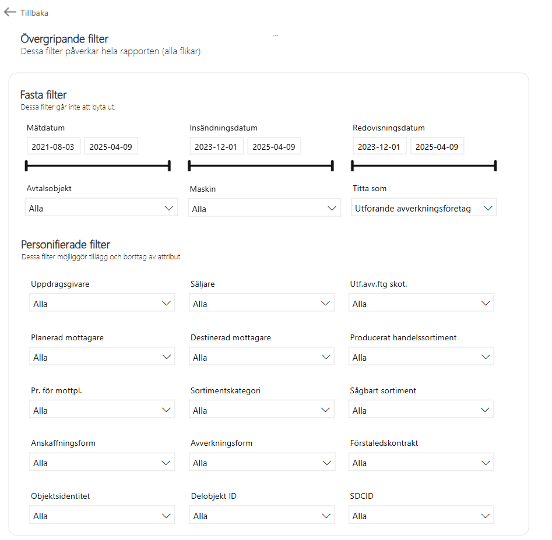Click the Mätdatum end date field

pyautogui.click(x=111, y=146)
